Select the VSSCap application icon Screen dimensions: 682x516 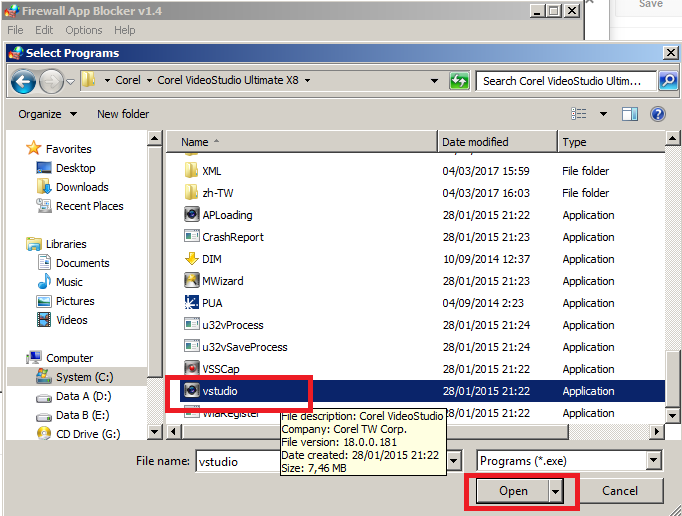coord(191,369)
